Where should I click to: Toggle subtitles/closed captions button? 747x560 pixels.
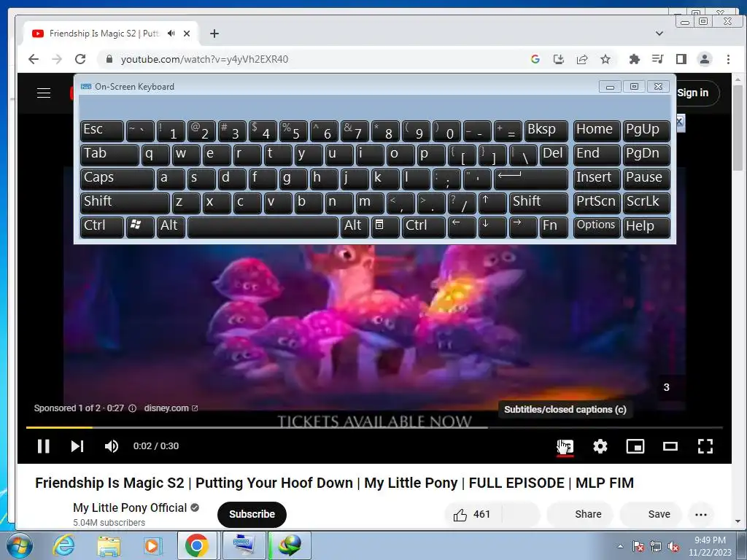click(565, 447)
